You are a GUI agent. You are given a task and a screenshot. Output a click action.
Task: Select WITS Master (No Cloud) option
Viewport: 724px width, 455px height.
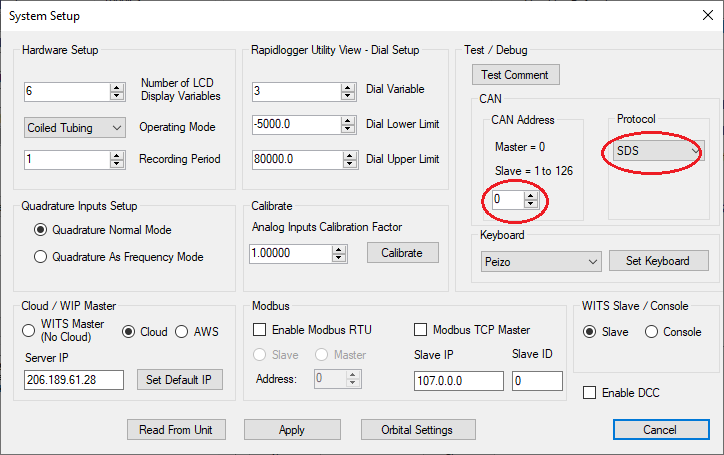coord(28,330)
